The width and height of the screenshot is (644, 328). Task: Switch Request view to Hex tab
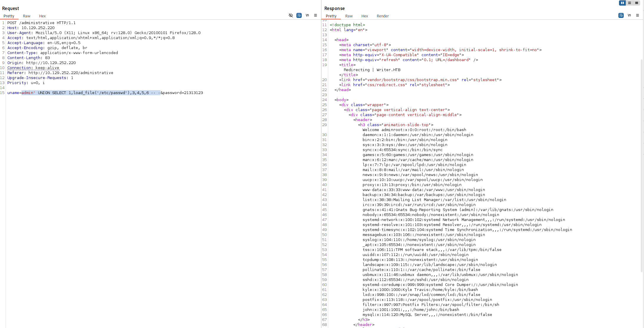[42, 16]
